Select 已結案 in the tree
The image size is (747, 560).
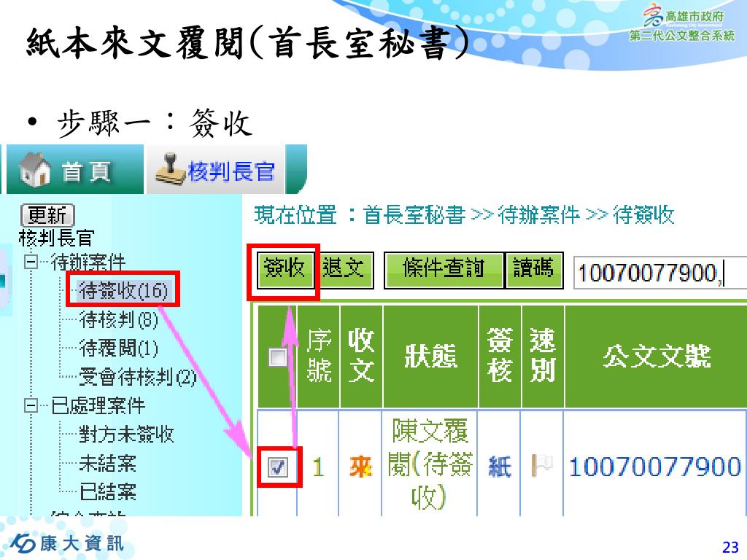(108, 491)
